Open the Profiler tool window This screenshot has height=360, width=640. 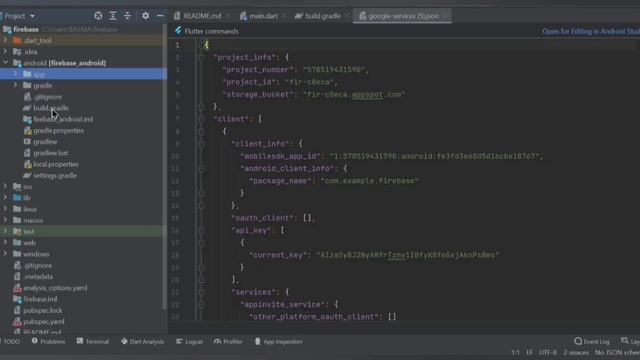pyautogui.click(x=228, y=342)
